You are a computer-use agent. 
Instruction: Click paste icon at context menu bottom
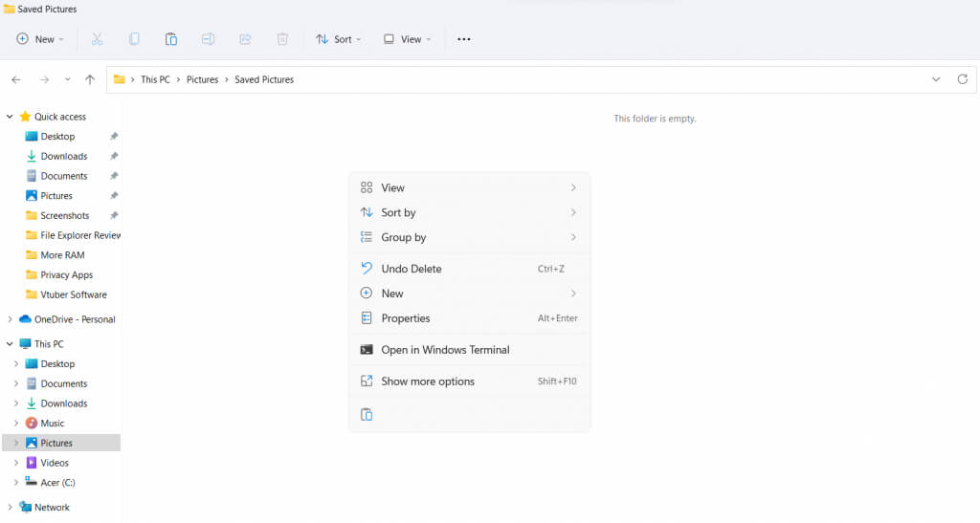(x=367, y=414)
